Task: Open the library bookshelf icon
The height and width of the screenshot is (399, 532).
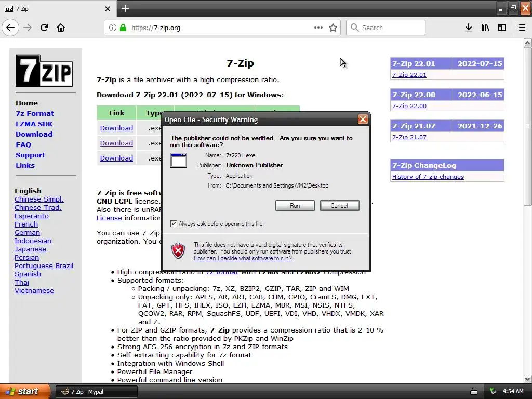Action: point(485,28)
